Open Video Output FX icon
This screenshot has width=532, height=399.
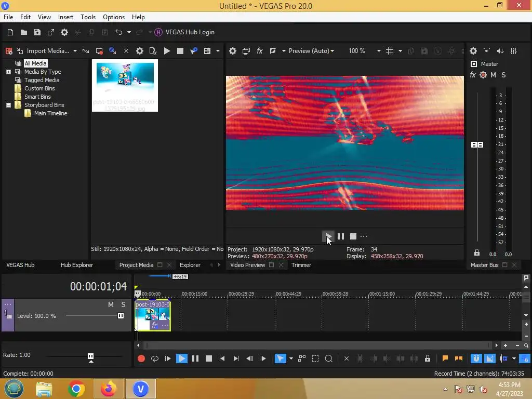(x=260, y=51)
